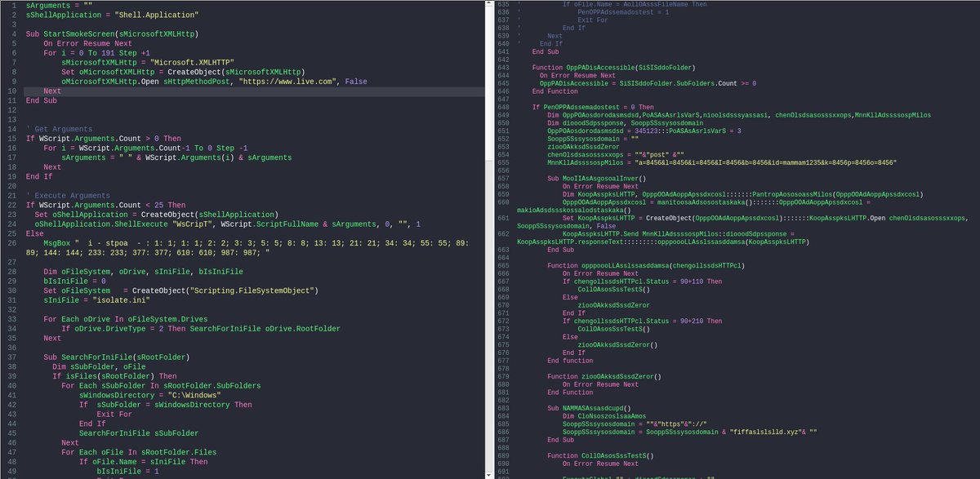Click the MnnKllAdsssosplMilos "a=8456" string line

coord(722,162)
